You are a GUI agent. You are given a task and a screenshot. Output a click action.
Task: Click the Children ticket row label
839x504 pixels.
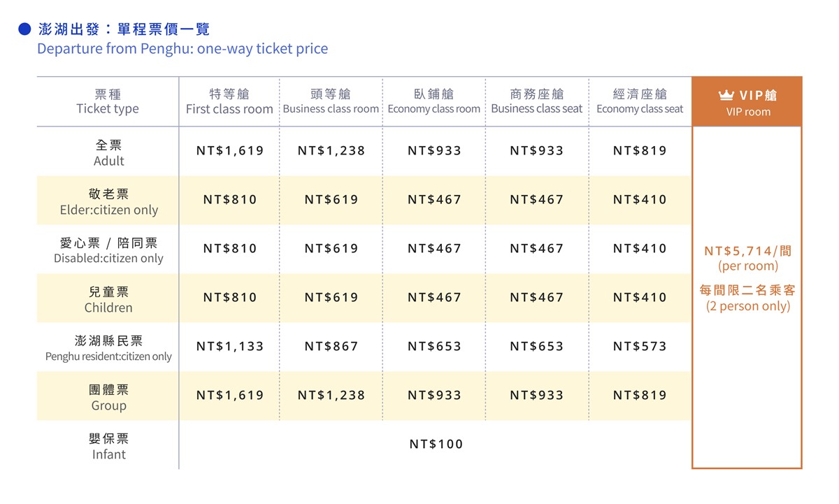pyautogui.click(x=108, y=300)
